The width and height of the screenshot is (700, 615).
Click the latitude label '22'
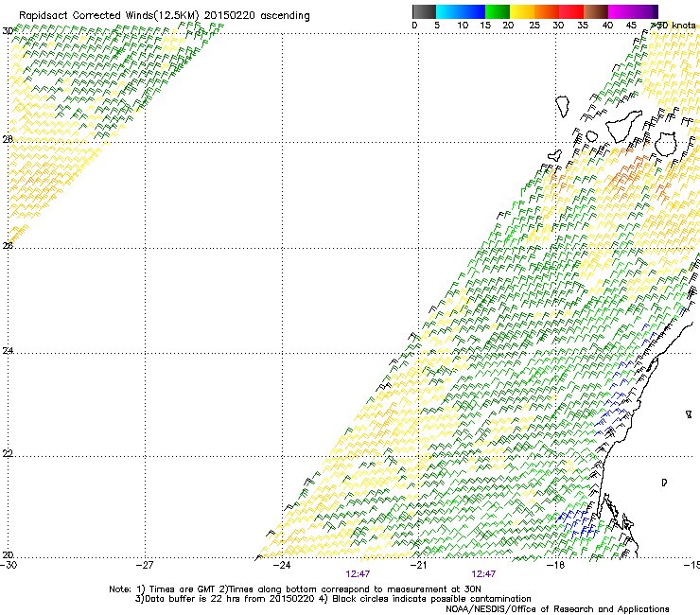tap(8, 454)
